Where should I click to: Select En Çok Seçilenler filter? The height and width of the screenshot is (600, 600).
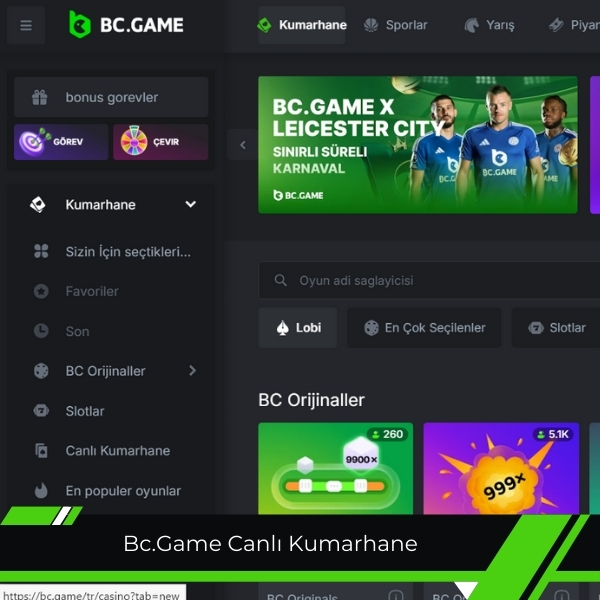[424, 328]
